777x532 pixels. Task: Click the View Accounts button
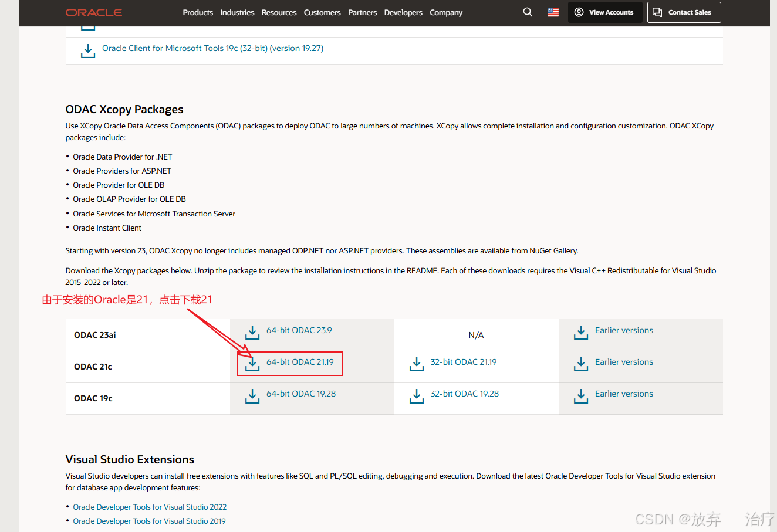pos(605,12)
